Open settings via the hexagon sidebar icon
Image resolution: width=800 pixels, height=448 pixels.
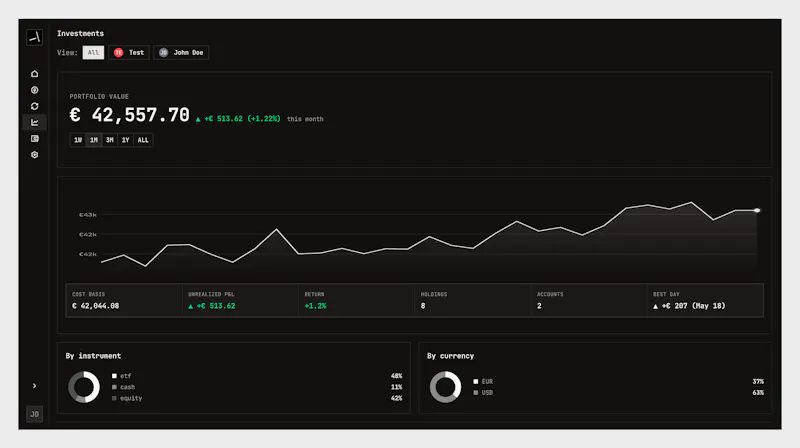34,155
